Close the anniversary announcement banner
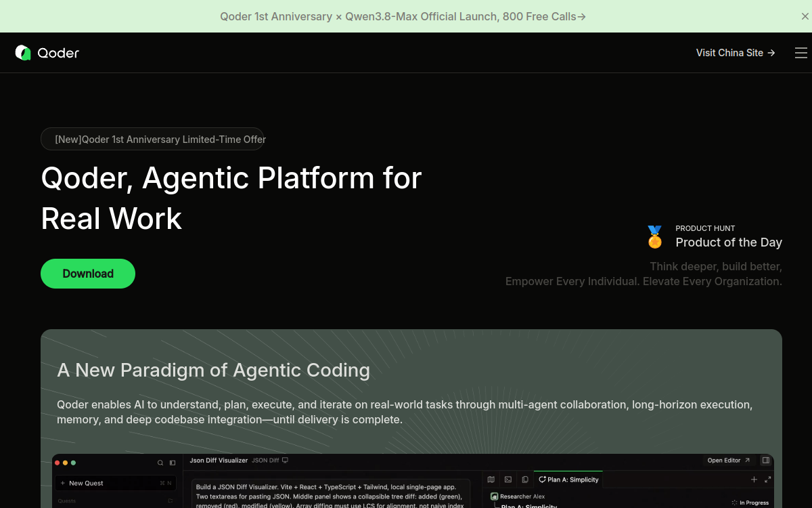 point(805,16)
